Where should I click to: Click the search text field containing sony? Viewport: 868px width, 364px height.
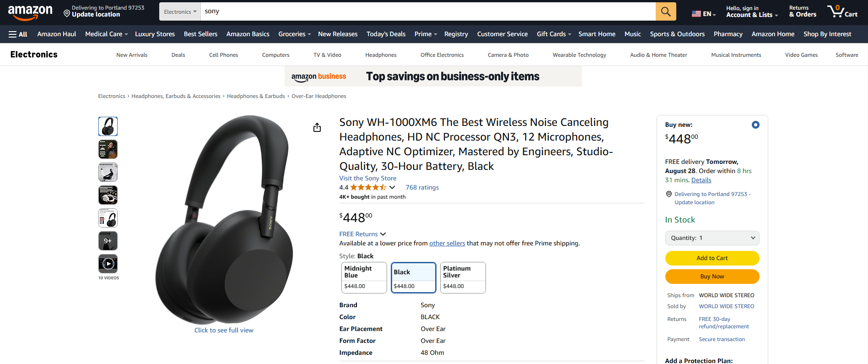point(428,11)
